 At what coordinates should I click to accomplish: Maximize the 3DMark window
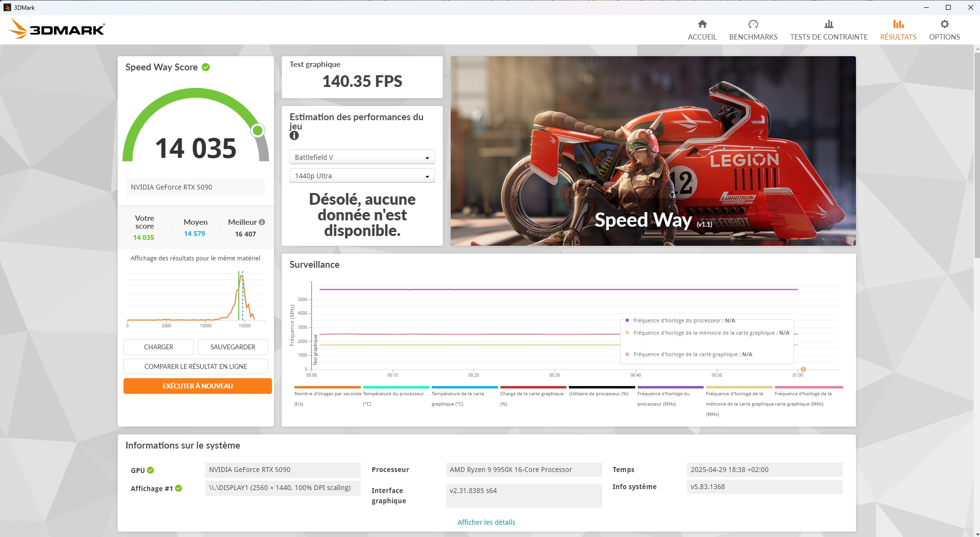click(948, 7)
